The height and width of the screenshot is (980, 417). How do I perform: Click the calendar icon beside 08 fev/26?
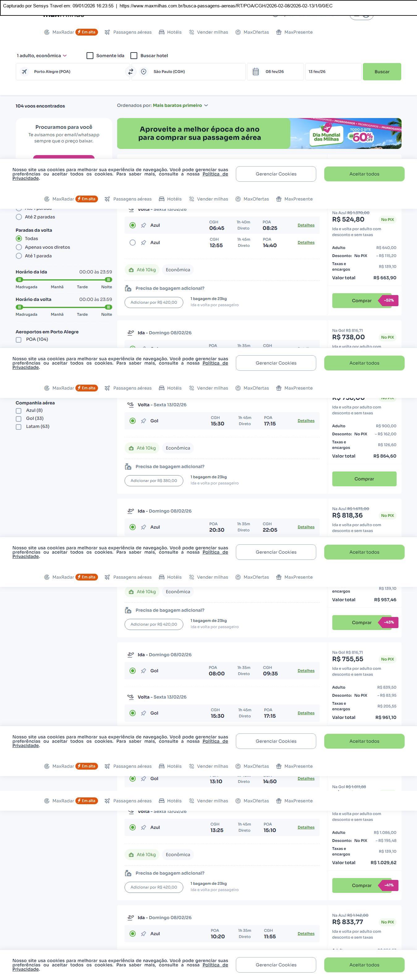[256, 71]
